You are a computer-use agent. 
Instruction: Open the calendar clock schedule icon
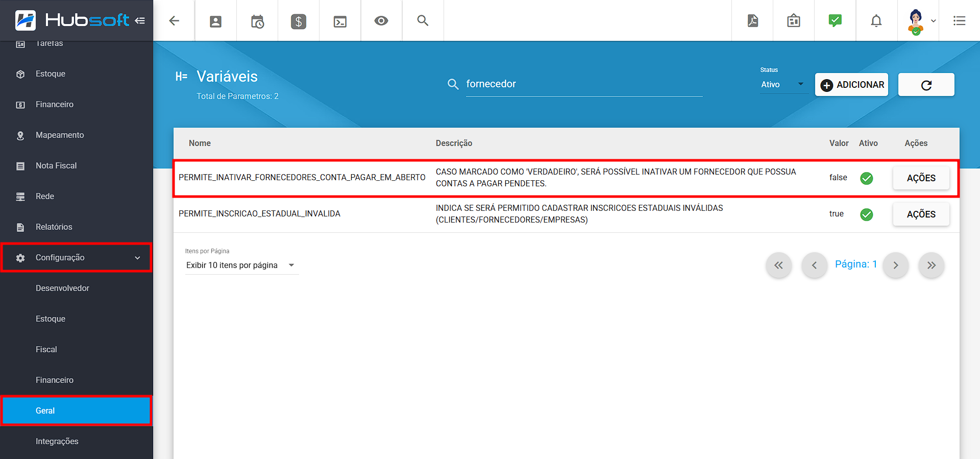click(257, 21)
